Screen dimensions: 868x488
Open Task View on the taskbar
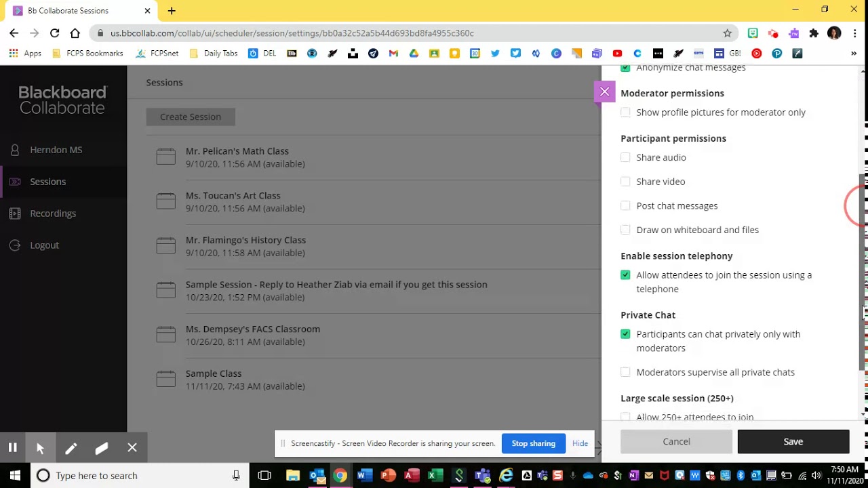pyautogui.click(x=264, y=476)
